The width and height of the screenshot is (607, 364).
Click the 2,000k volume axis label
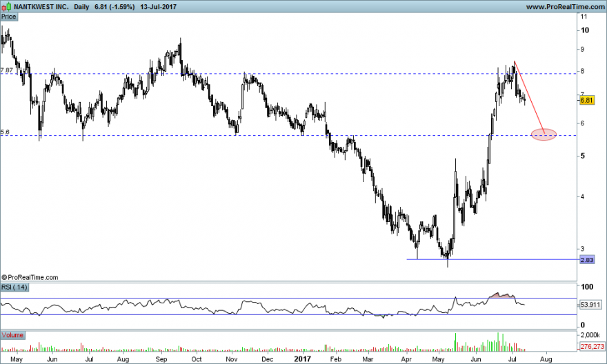[x=590, y=335]
